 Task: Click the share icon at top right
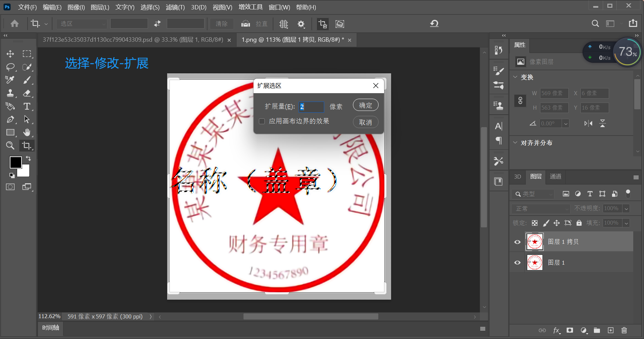633,23
